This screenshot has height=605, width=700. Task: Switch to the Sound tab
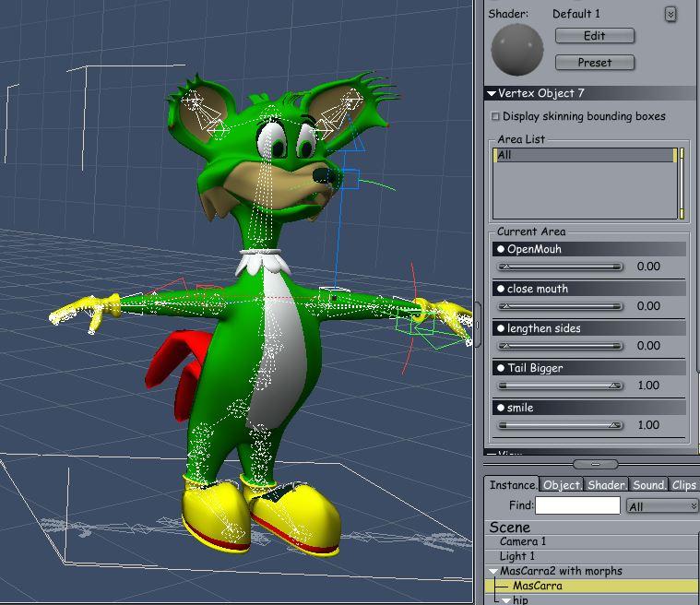[648, 485]
